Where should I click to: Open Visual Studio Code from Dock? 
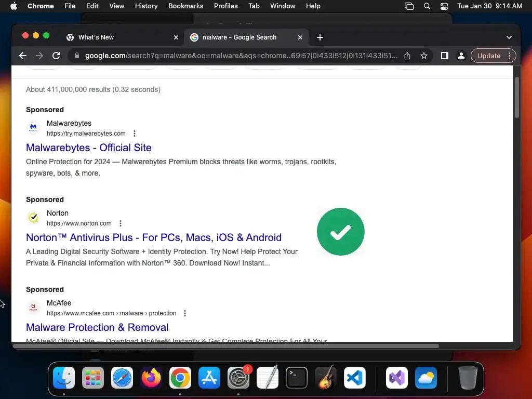click(x=355, y=378)
